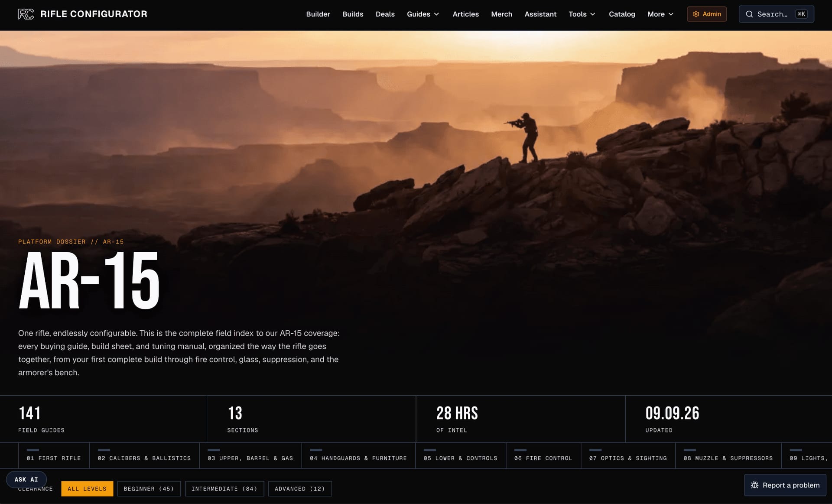Filter by Advanced (12) level
This screenshot has height=504, width=832.
coord(300,489)
